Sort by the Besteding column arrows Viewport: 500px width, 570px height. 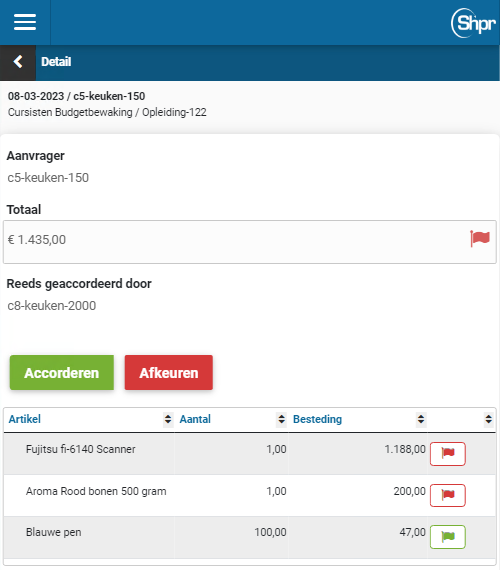coord(421,419)
